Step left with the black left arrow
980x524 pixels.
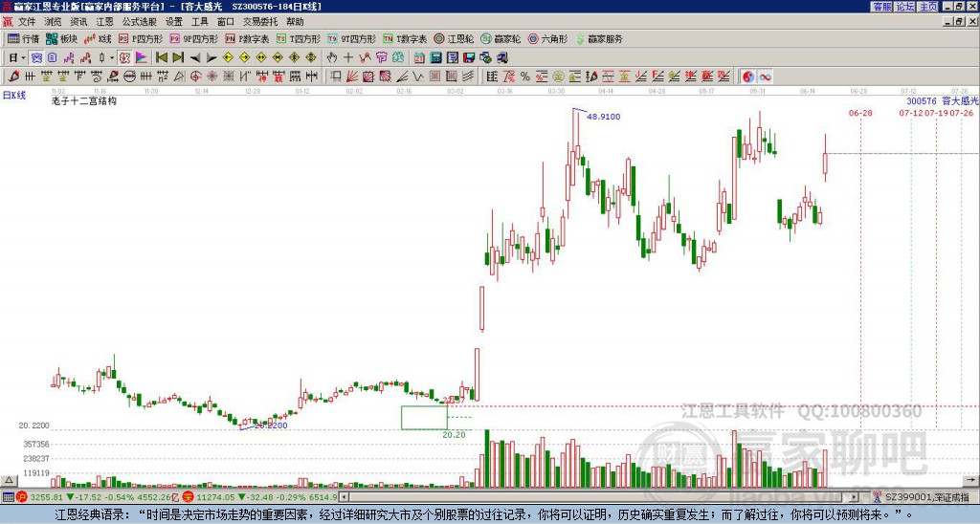pos(195,58)
